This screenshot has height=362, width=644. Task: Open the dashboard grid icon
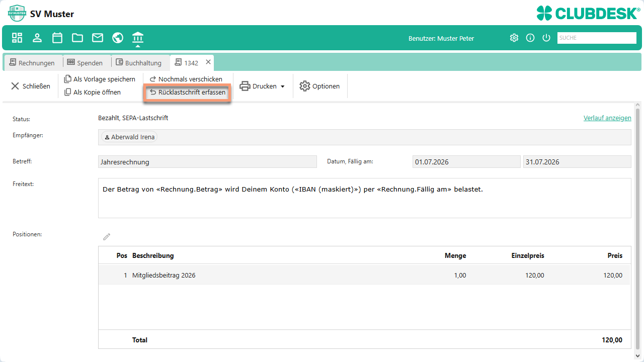click(x=17, y=38)
